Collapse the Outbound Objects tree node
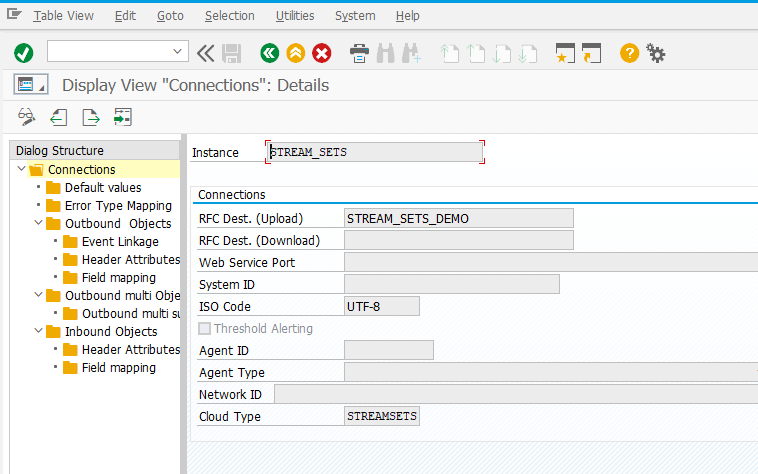 pos(39,223)
